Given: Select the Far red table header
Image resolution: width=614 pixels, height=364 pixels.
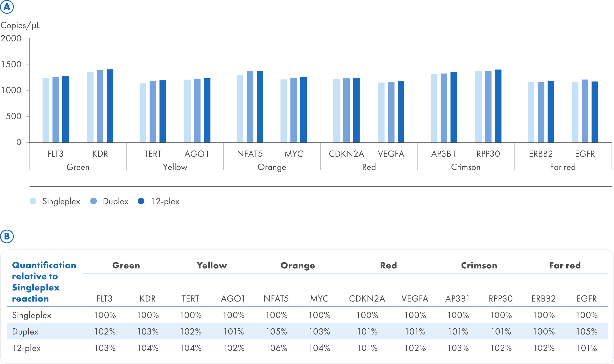Looking at the screenshot, I should [x=565, y=265].
